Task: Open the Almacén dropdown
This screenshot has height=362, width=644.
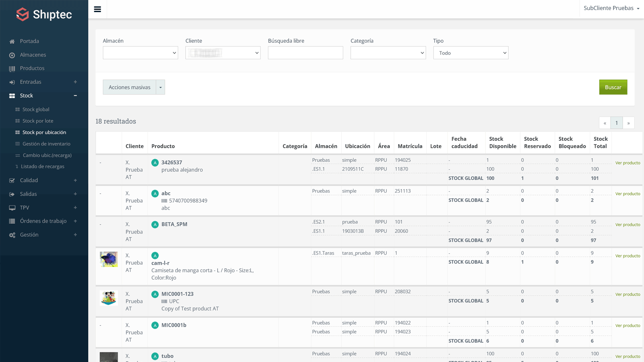Action: [x=140, y=53]
